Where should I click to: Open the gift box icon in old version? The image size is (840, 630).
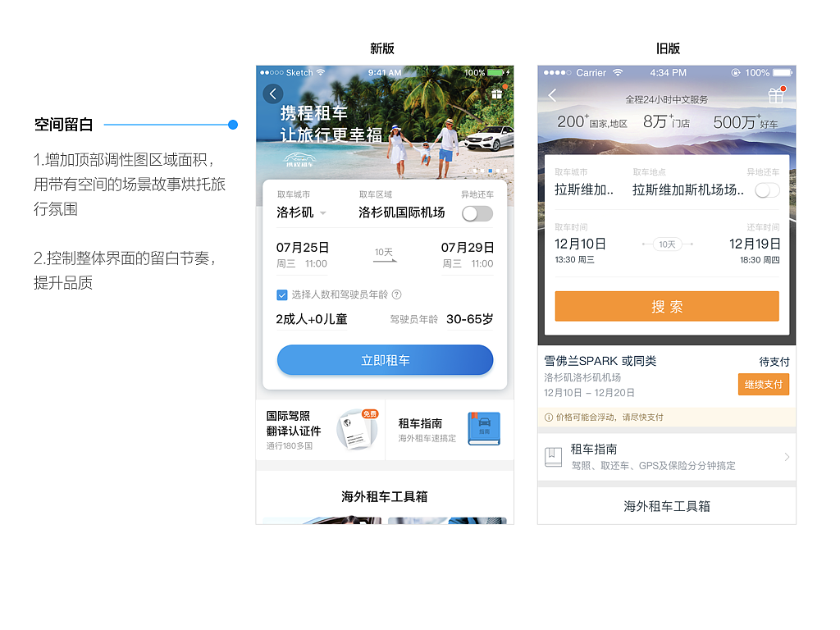(776, 95)
